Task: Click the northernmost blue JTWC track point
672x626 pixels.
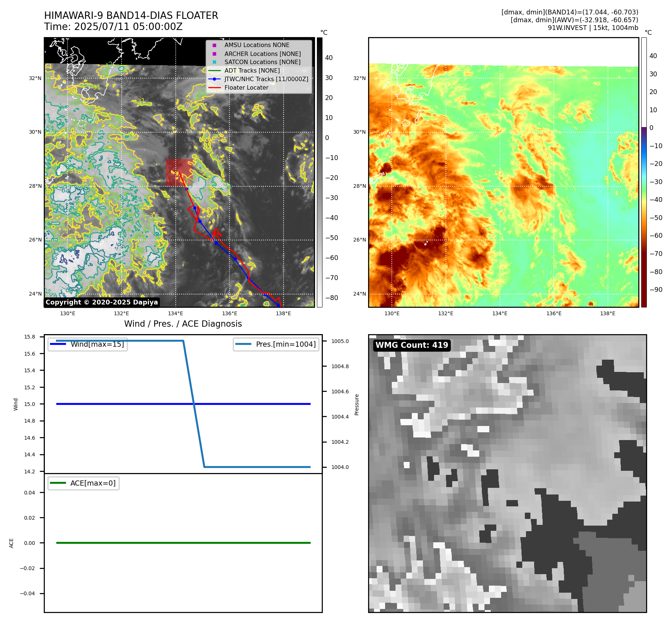Action: [187, 189]
